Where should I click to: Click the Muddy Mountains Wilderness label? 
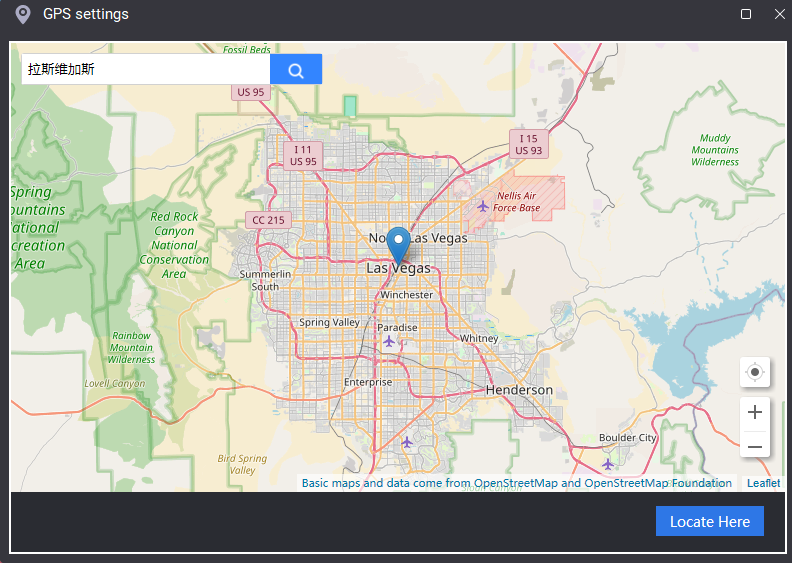[x=715, y=150]
